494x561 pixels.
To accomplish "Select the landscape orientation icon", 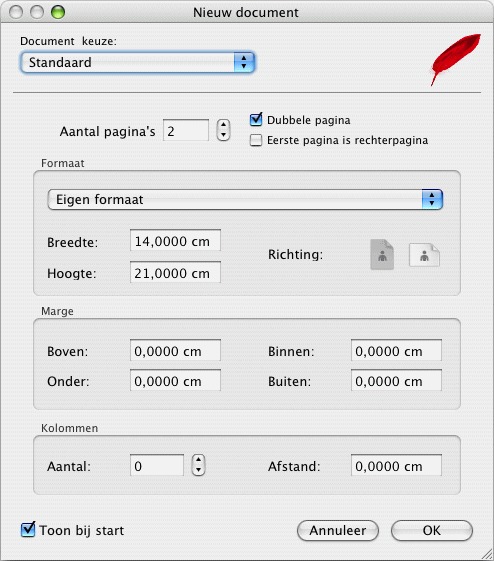I will pyautogui.click(x=424, y=255).
